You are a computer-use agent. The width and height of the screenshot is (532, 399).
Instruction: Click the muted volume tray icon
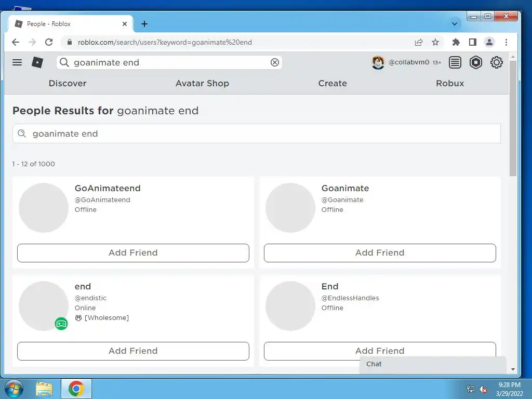pyautogui.click(x=483, y=389)
